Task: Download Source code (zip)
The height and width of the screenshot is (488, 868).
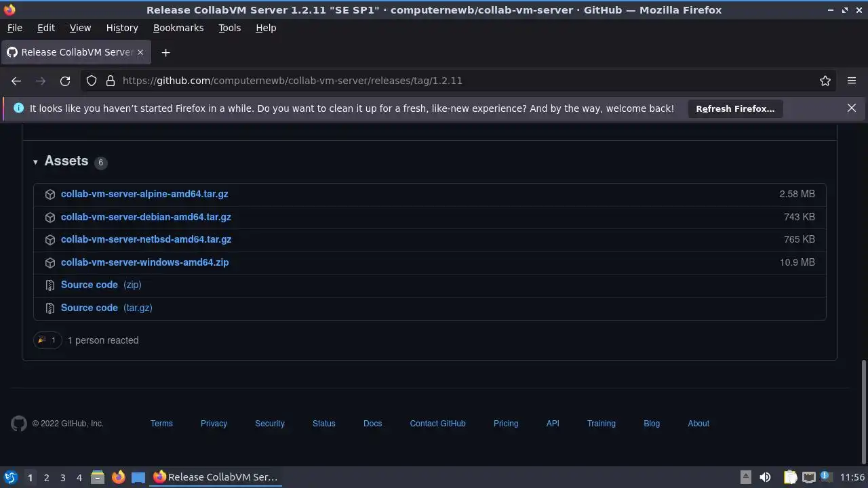Action: (x=101, y=285)
